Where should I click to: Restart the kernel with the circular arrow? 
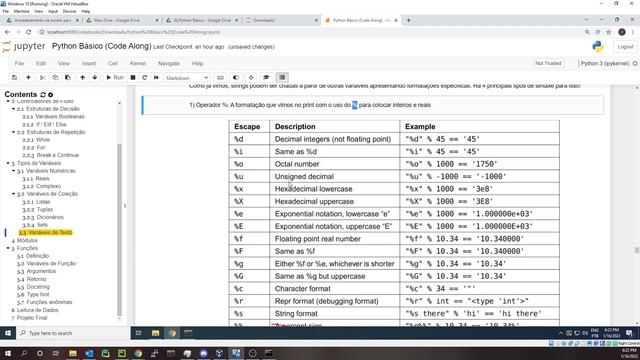tap(144, 78)
